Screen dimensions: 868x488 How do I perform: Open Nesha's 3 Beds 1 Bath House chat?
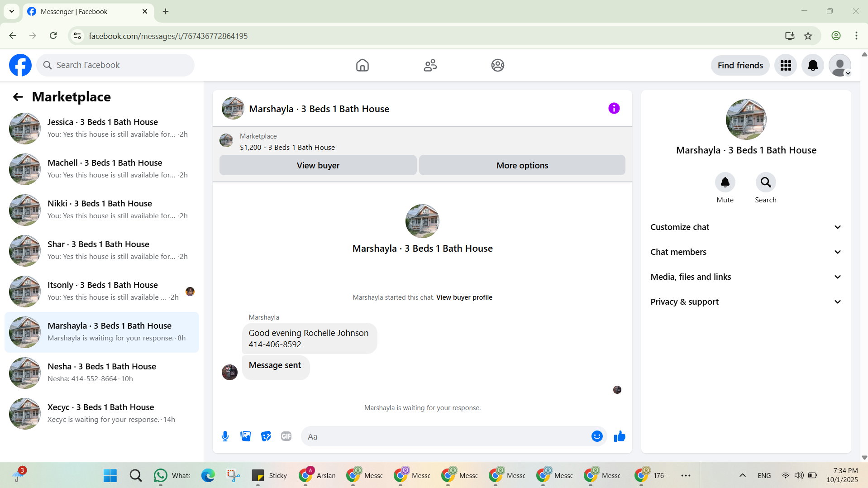(x=102, y=373)
